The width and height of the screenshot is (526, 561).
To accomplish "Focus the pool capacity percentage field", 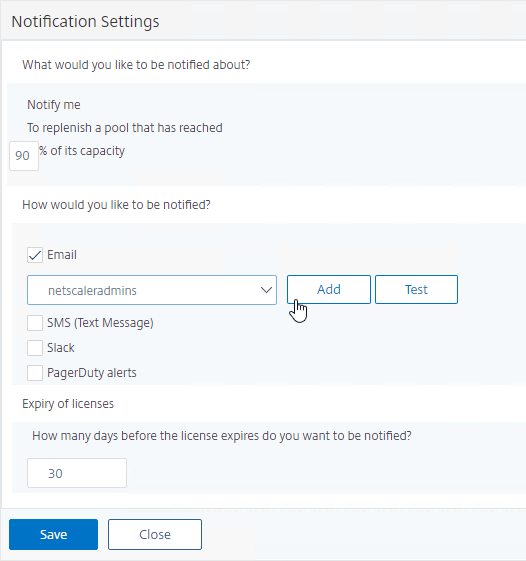I will click(x=24, y=156).
